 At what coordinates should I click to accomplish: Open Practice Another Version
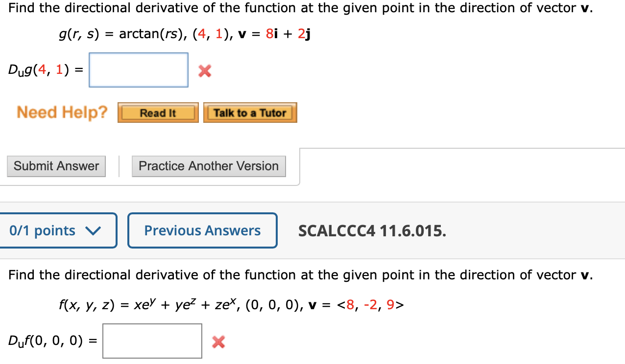click(209, 166)
